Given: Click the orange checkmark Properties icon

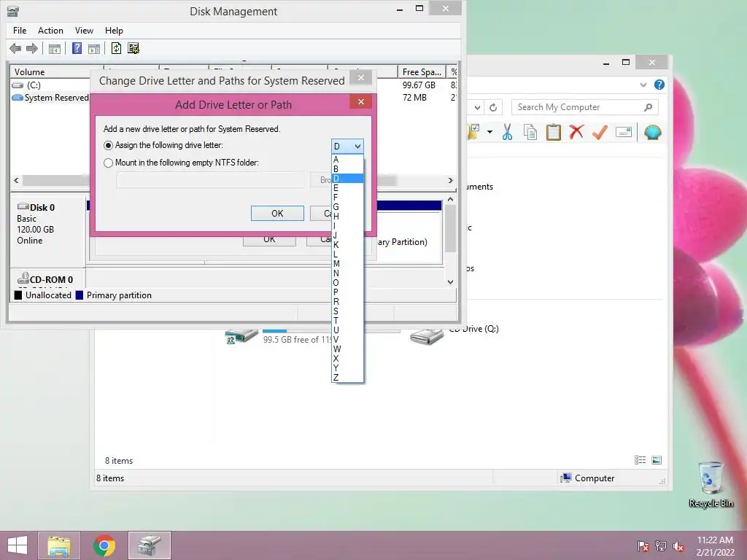Looking at the screenshot, I should point(600,132).
